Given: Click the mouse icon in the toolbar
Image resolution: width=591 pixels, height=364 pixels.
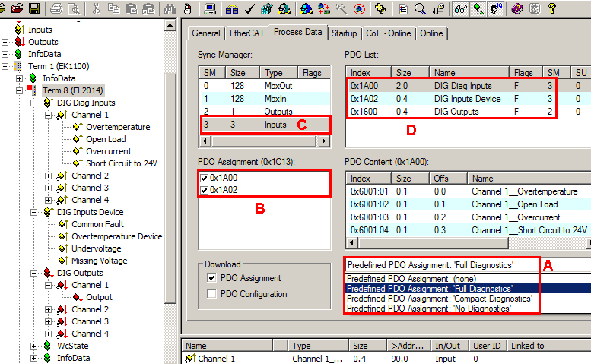Looking at the screenshot, I should (187, 8).
